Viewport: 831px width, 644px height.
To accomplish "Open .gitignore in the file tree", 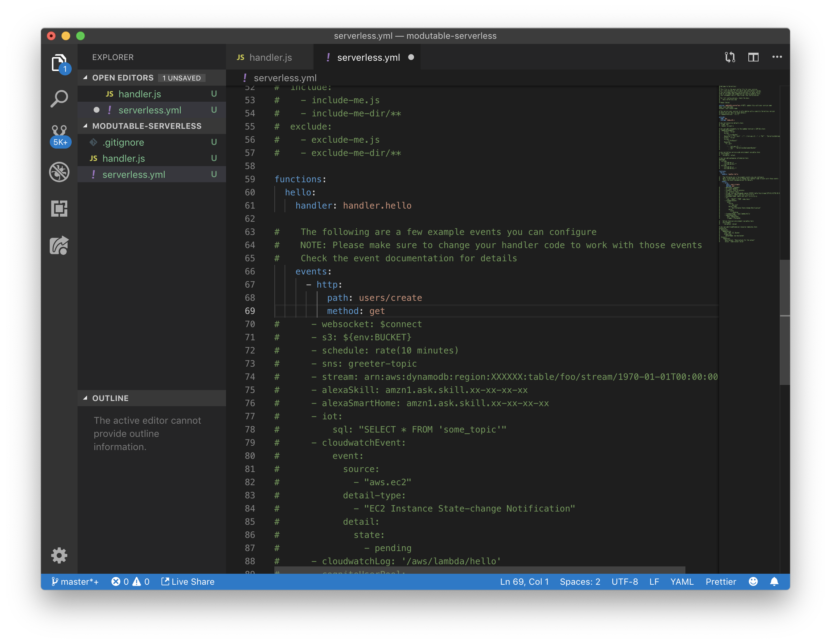I will pyautogui.click(x=123, y=142).
